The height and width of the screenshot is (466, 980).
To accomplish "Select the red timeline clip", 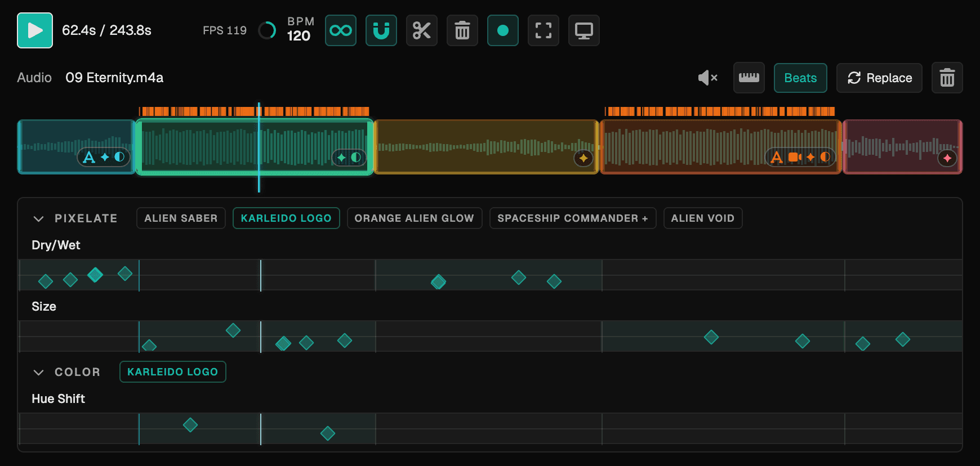I will pyautogui.click(x=903, y=147).
